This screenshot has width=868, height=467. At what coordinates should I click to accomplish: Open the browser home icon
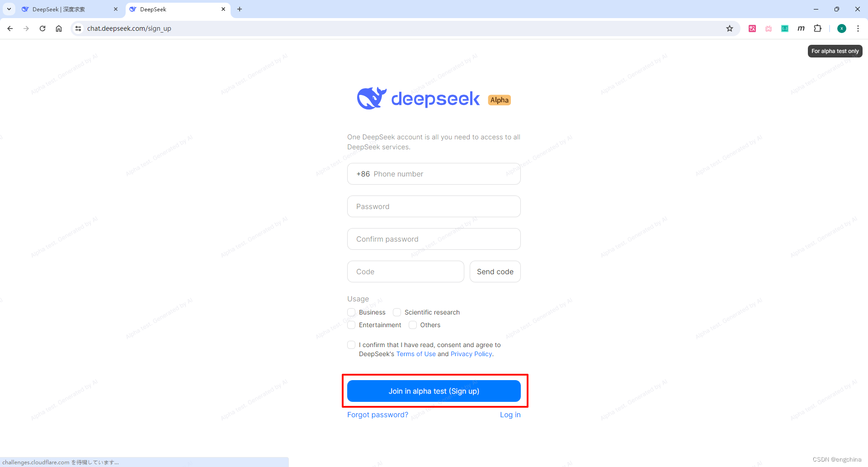59,29
